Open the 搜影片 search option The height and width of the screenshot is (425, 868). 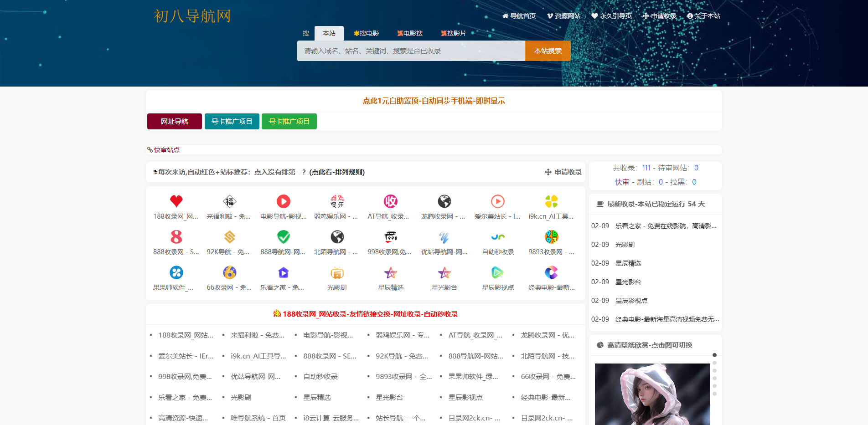pyautogui.click(x=453, y=33)
